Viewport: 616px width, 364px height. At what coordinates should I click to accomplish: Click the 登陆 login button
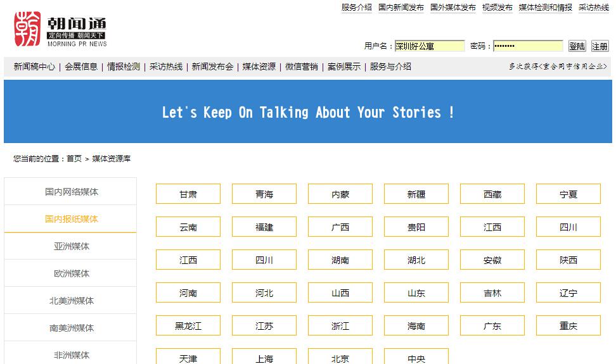(x=577, y=46)
